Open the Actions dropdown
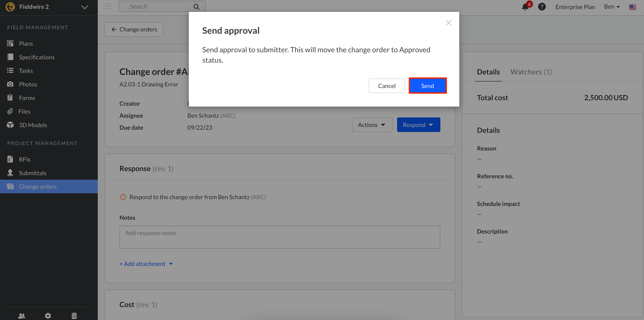Screen dimensions: 644x320 pos(372,125)
